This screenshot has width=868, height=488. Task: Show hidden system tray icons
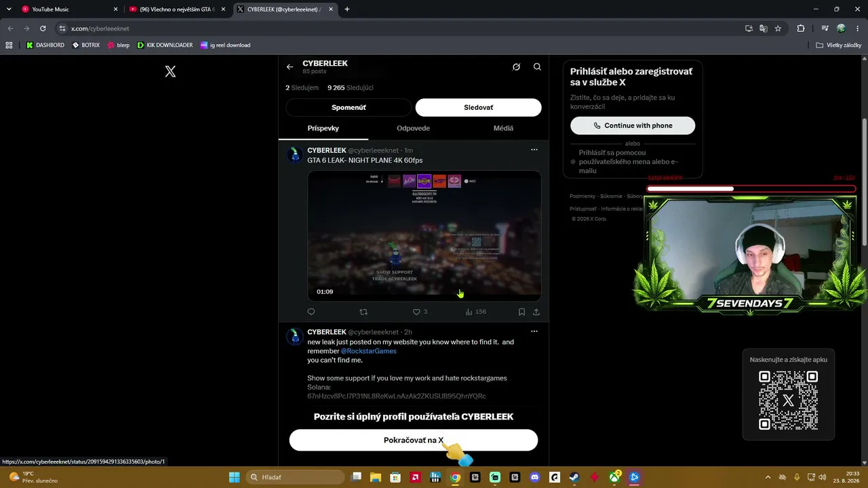pos(768,477)
